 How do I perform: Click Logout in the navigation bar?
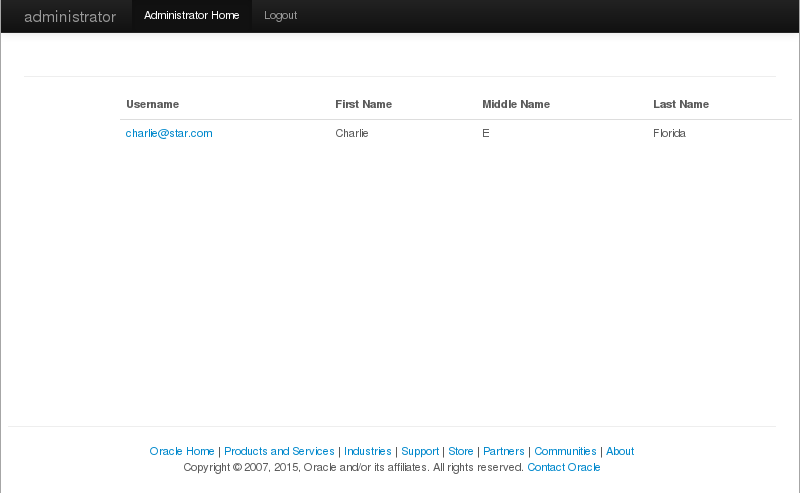(x=280, y=16)
